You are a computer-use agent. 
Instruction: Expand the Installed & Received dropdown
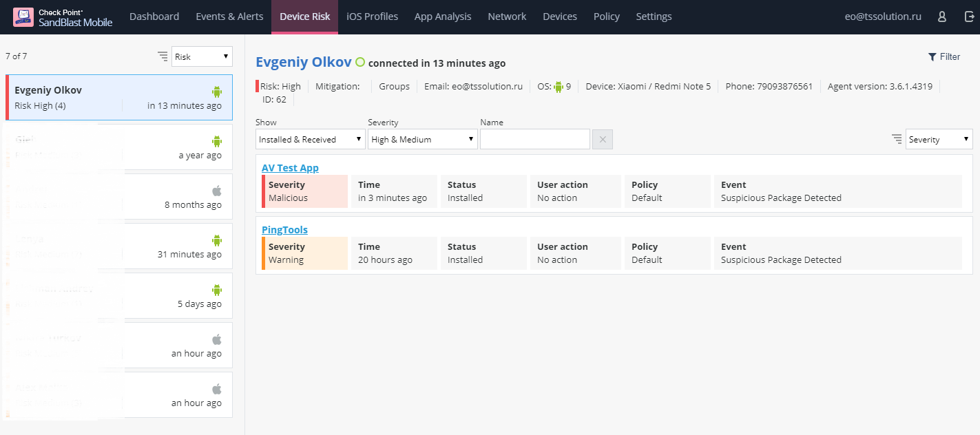click(310, 139)
